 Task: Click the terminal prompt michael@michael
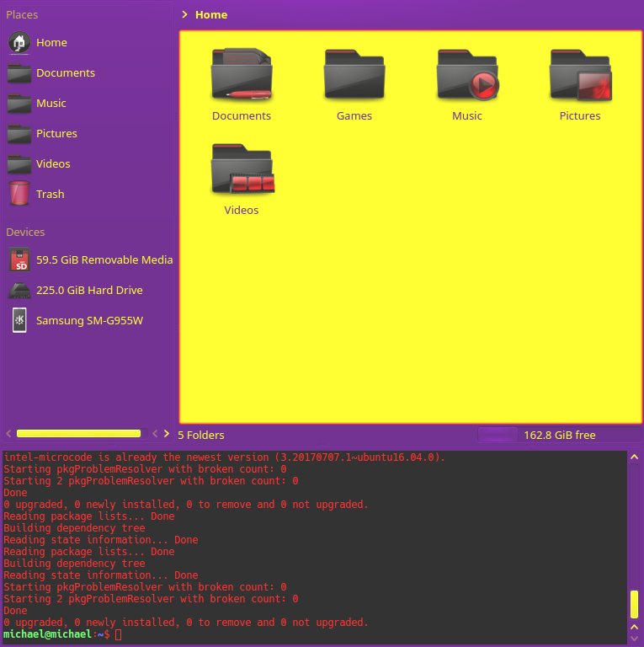pyautogui.click(x=47, y=634)
